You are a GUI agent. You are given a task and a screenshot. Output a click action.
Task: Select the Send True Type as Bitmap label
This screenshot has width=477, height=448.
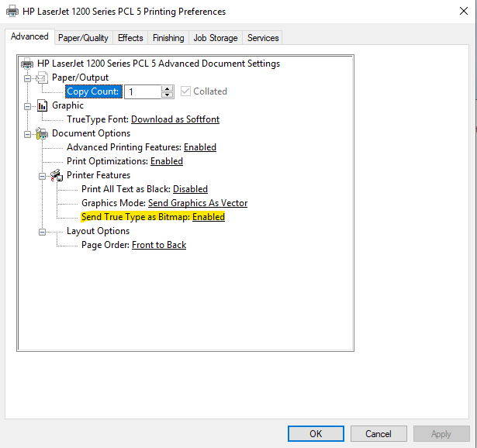pyautogui.click(x=136, y=217)
